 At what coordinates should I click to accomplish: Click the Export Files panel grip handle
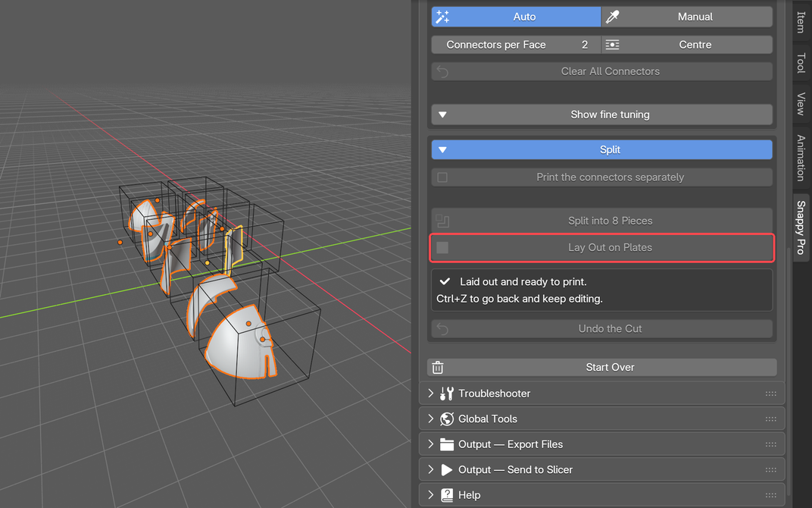[x=770, y=444]
